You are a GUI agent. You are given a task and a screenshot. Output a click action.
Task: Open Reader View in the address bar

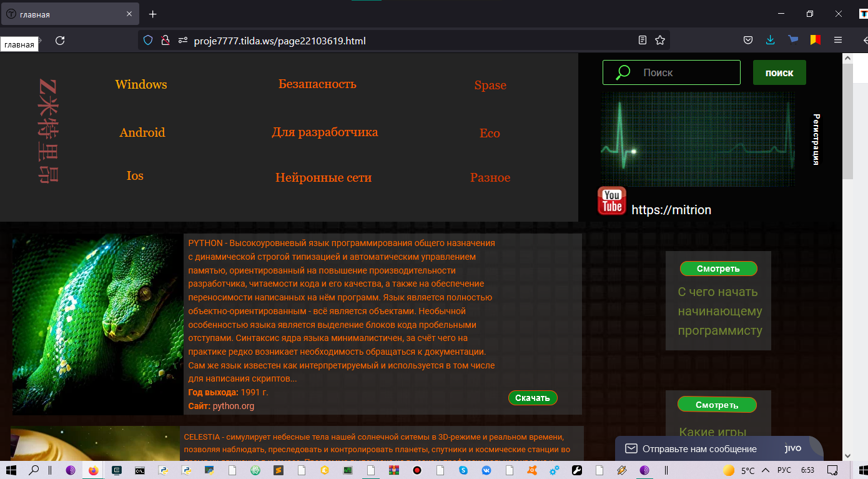click(x=643, y=41)
